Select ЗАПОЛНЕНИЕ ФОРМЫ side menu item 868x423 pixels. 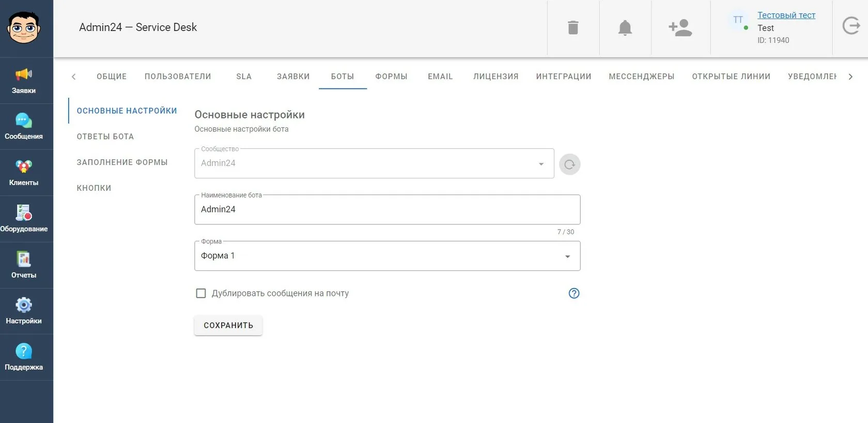[122, 162]
